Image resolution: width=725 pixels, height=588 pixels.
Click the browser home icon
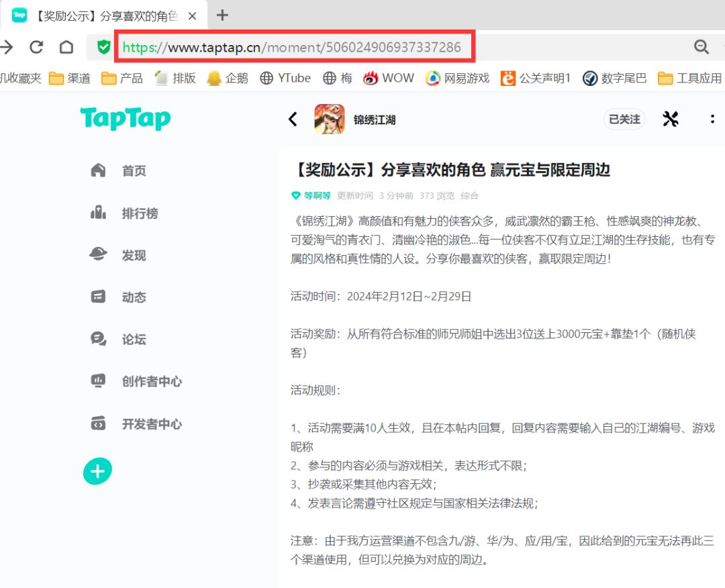pos(66,47)
